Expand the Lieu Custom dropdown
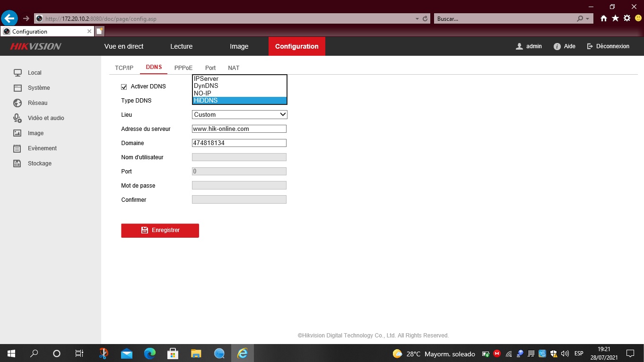Viewport: 644px width, 362px height. pos(239,114)
